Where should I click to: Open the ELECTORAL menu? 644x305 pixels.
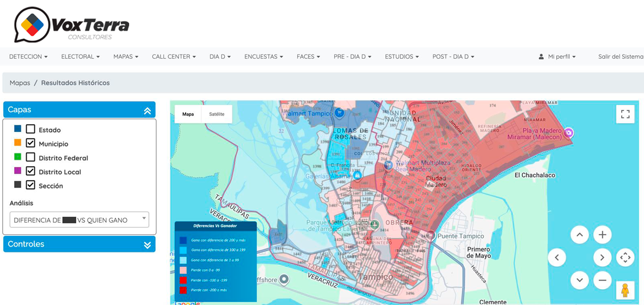[80, 57]
